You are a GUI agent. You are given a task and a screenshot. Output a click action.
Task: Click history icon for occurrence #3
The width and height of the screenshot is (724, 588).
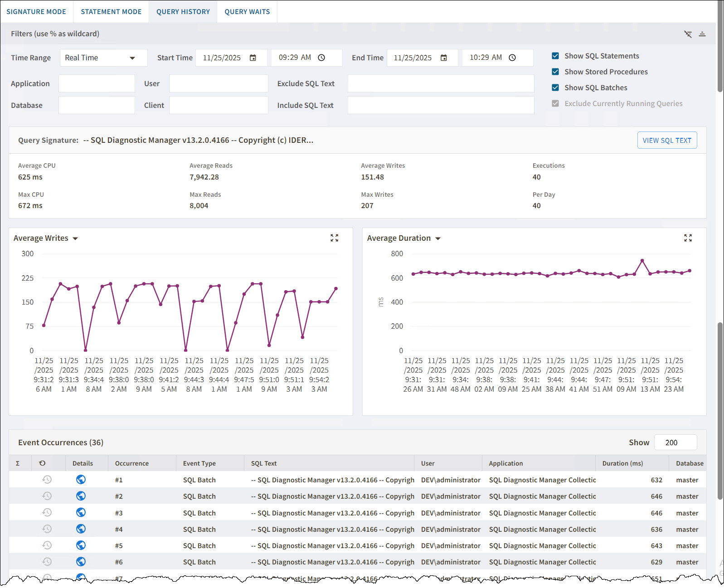click(47, 513)
